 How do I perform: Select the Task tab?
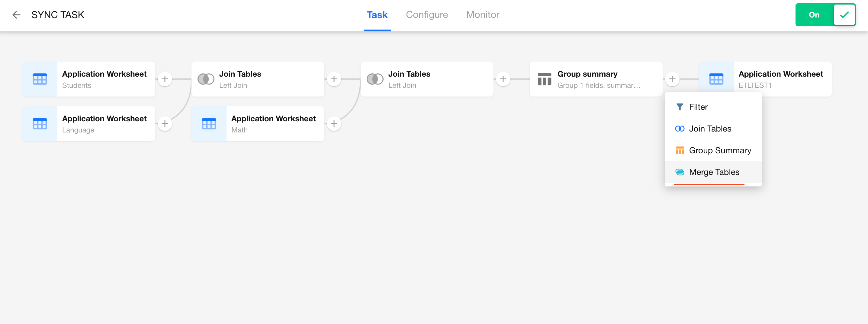coord(377,15)
